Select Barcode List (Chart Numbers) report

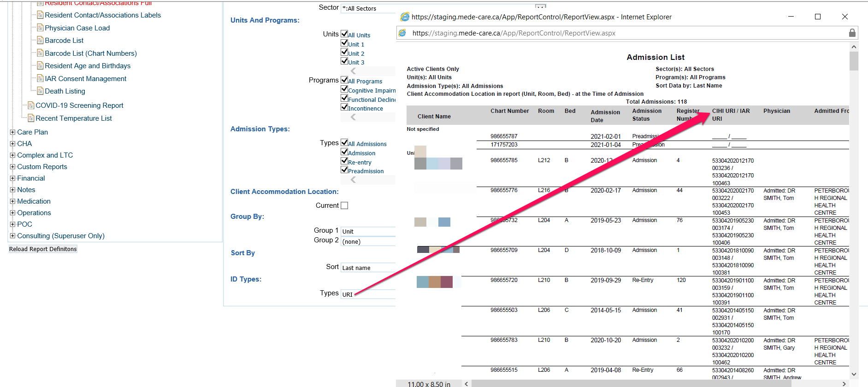90,53
